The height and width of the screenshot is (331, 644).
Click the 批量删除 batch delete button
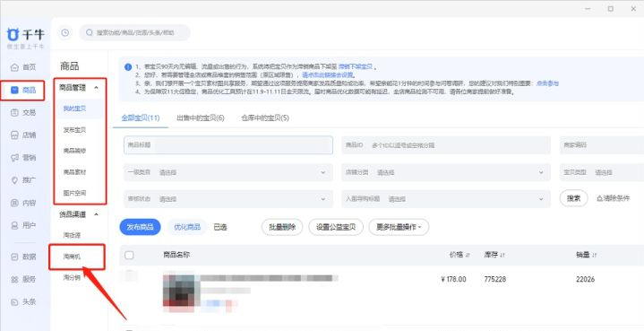tap(282, 227)
